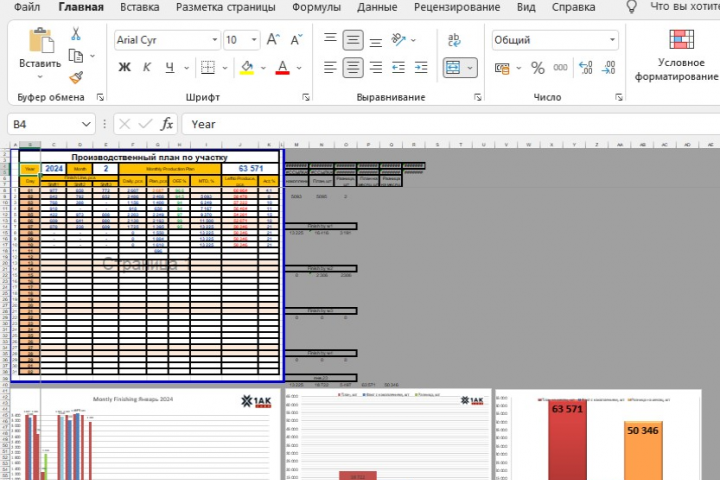Decrease font size with small A
This screenshot has height=480, width=720.
(x=296, y=40)
